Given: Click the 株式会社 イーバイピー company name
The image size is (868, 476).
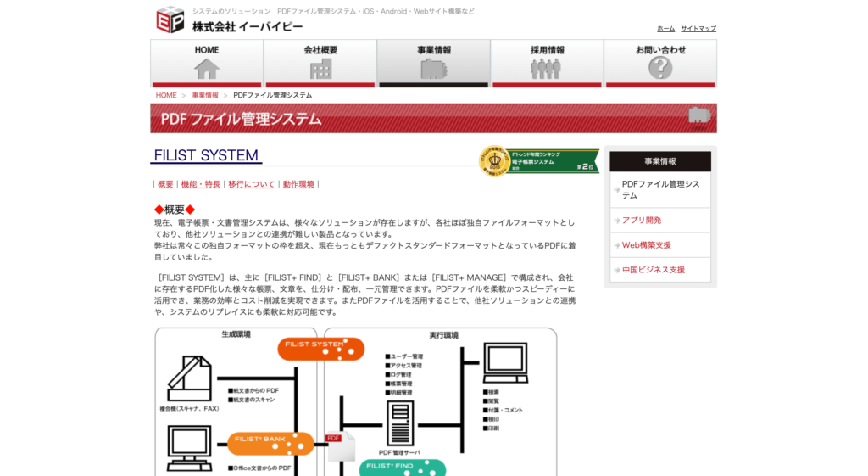Looking at the screenshot, I should [x=248, y=26].
